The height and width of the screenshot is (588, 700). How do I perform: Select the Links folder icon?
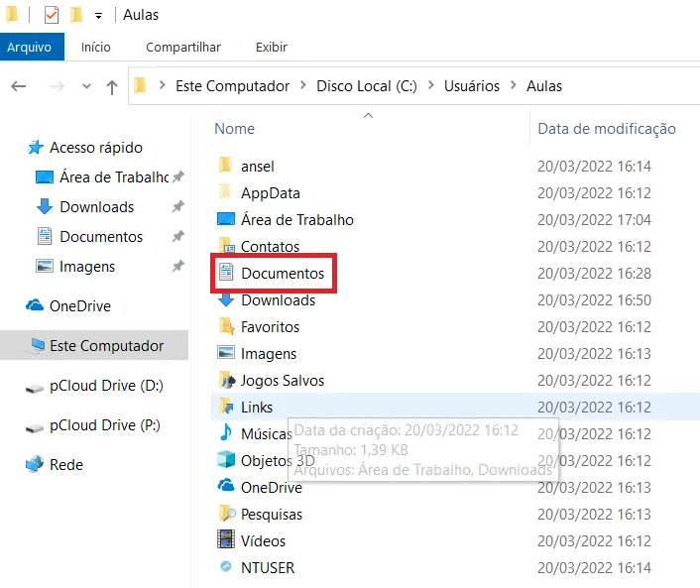point(226,407)
